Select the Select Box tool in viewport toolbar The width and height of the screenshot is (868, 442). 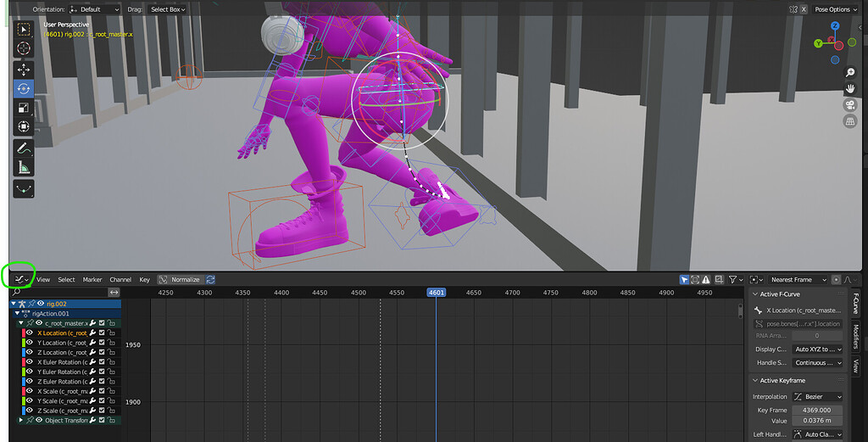pos(23,30)
